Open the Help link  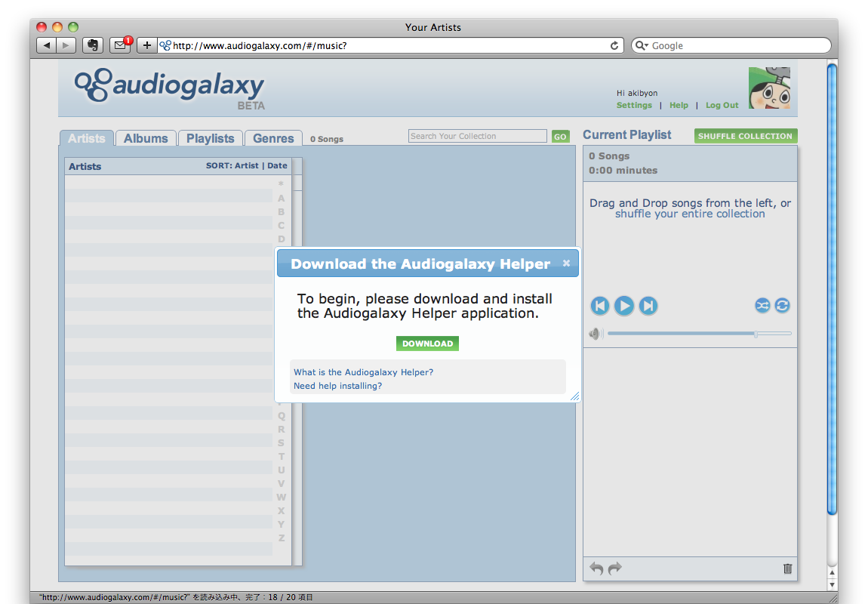point(679,105)
